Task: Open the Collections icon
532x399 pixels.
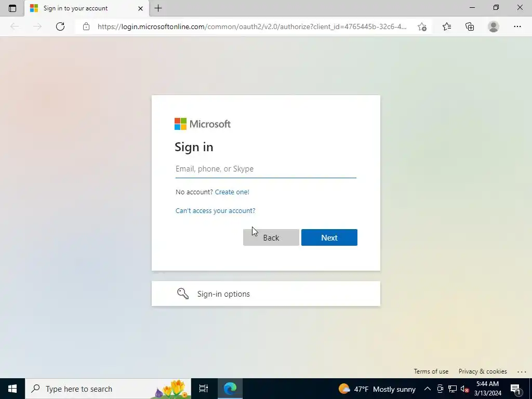Action: pos(470,26)
